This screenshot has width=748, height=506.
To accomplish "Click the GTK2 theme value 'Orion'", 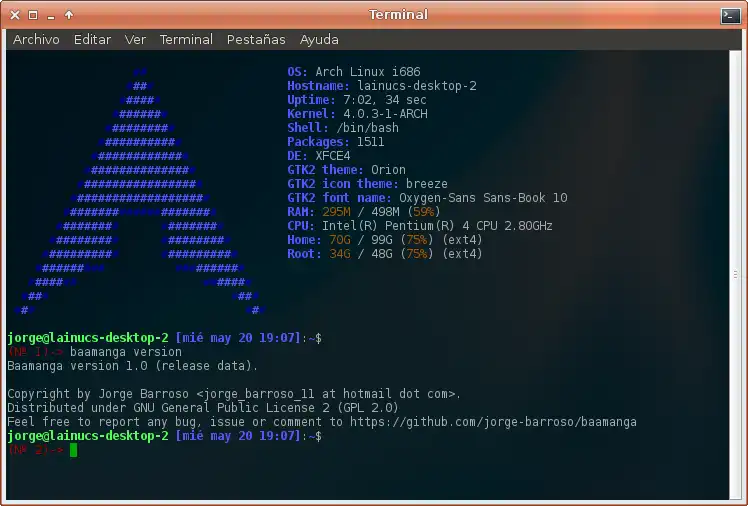I will click(388, 170).
